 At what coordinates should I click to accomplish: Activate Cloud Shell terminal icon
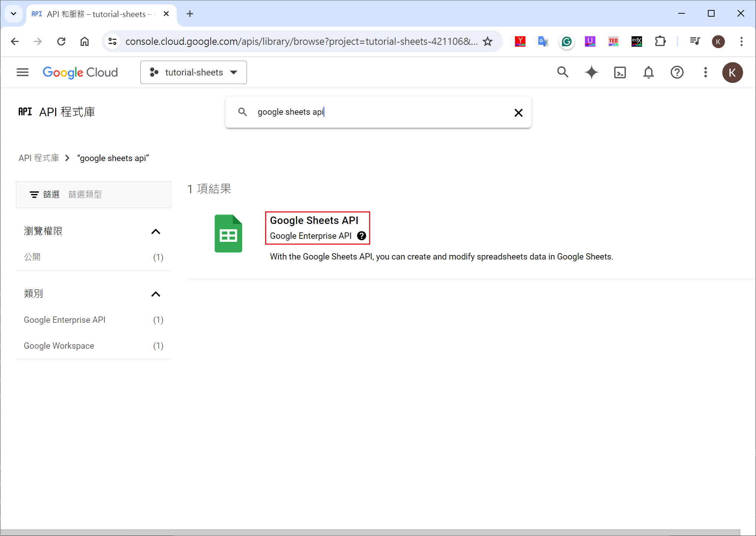(620, 72)
